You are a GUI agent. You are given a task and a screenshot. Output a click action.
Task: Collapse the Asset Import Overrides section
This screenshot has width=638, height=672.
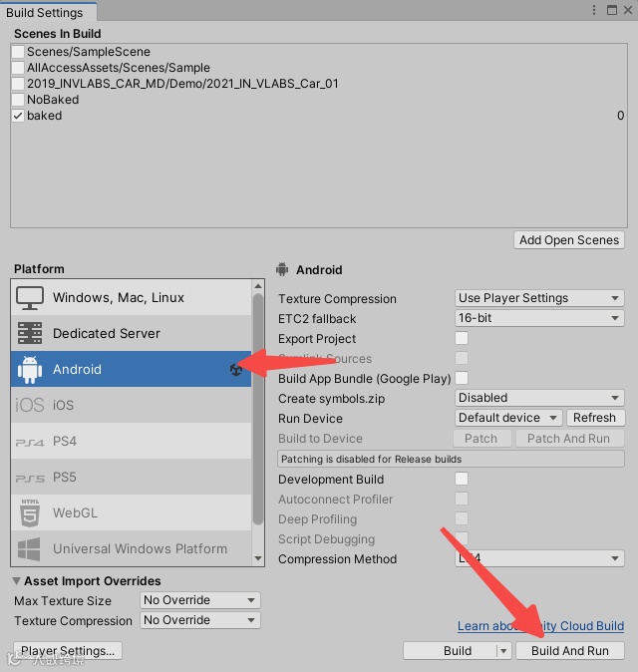click(x=16, y=581)
